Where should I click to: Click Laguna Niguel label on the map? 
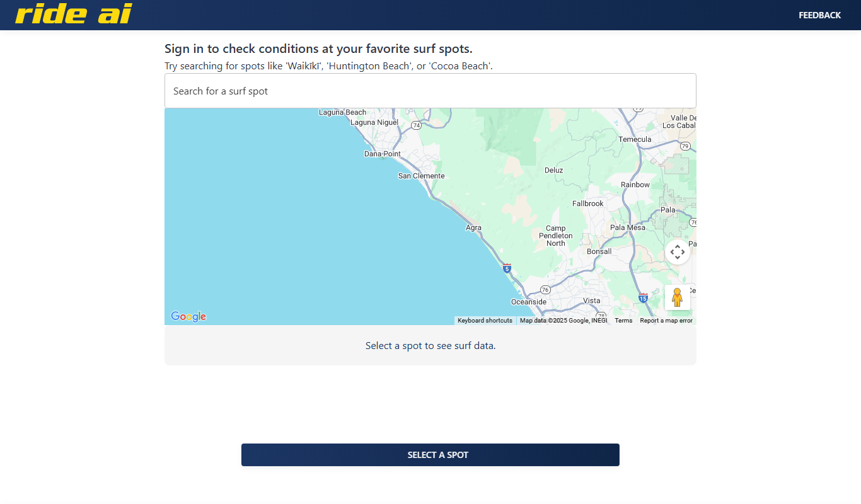click(374, 122)
